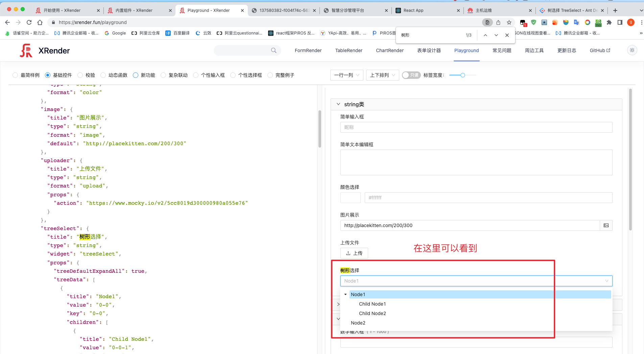Click the upload icon on the 上传 button

tap(349, 253)
